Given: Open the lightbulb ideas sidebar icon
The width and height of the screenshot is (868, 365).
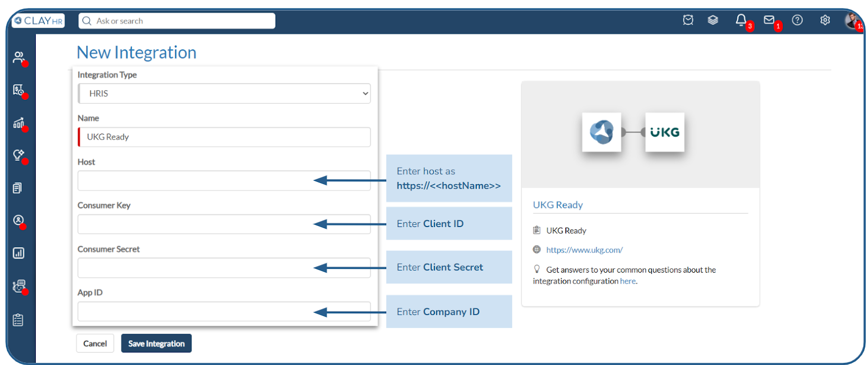Looking at the screenshot, I should coord(19,155).
